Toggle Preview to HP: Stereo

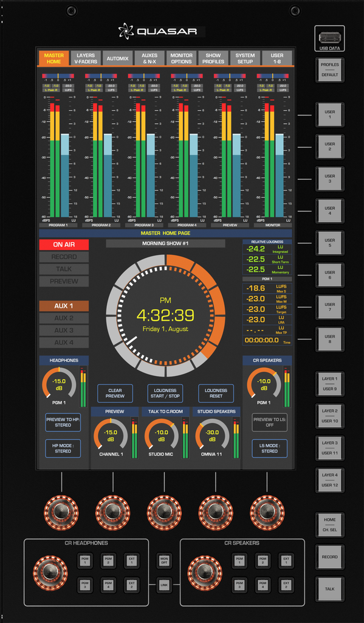coord(63,422)
